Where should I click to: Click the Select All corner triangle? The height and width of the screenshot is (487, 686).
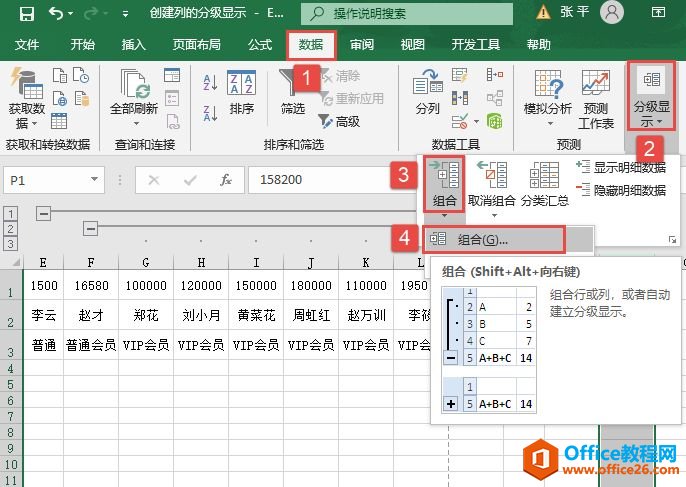14,262
